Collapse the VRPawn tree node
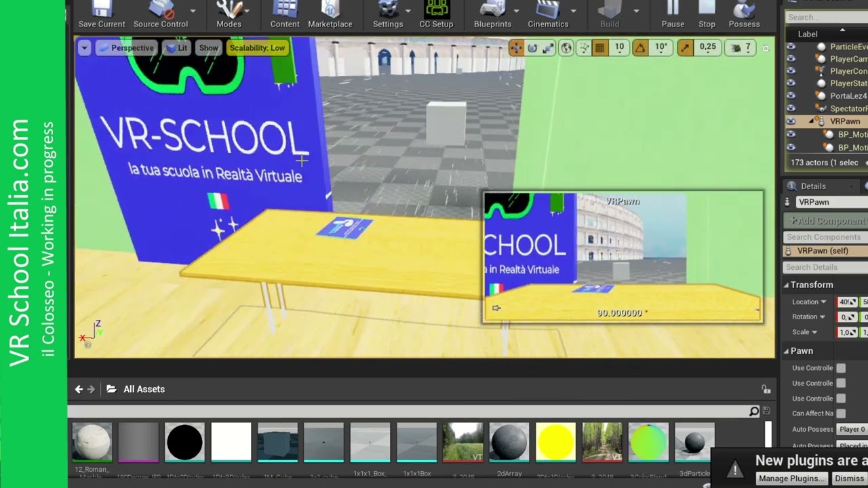The image size is (868, 488). [x=811, y=121]
